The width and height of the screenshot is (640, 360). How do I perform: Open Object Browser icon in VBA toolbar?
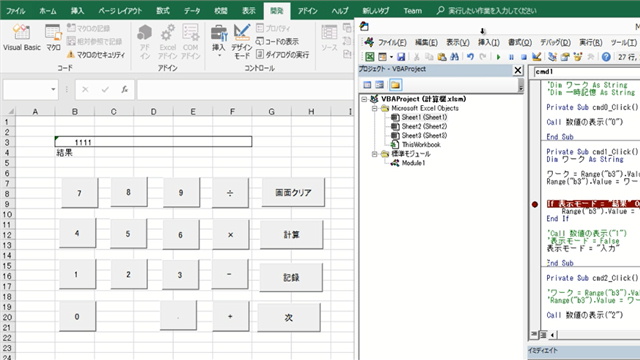[578, 57]
